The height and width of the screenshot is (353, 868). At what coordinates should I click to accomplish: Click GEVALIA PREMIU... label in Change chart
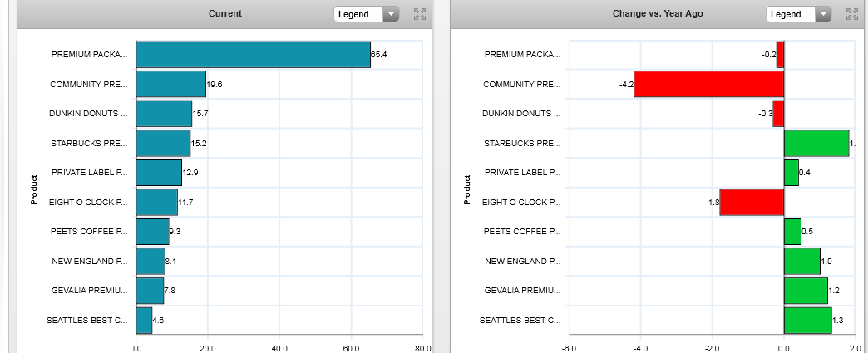[522, 291]
